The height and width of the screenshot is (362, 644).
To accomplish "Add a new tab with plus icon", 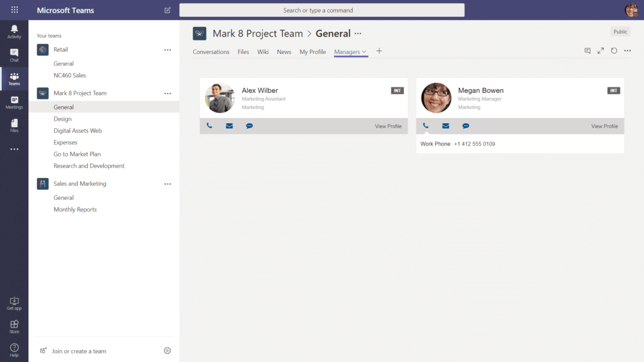I will click(x=379, y=51).
